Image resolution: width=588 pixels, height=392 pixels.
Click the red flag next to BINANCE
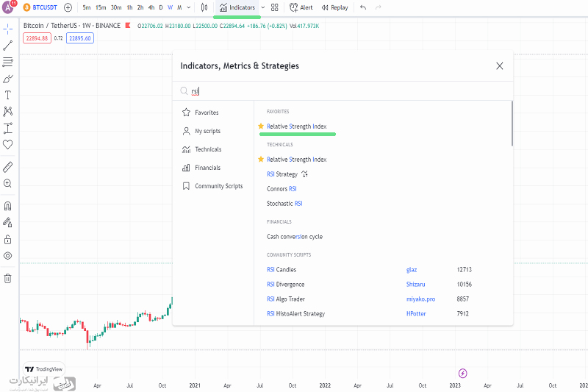pyautogui.click(x=128, y=26)
